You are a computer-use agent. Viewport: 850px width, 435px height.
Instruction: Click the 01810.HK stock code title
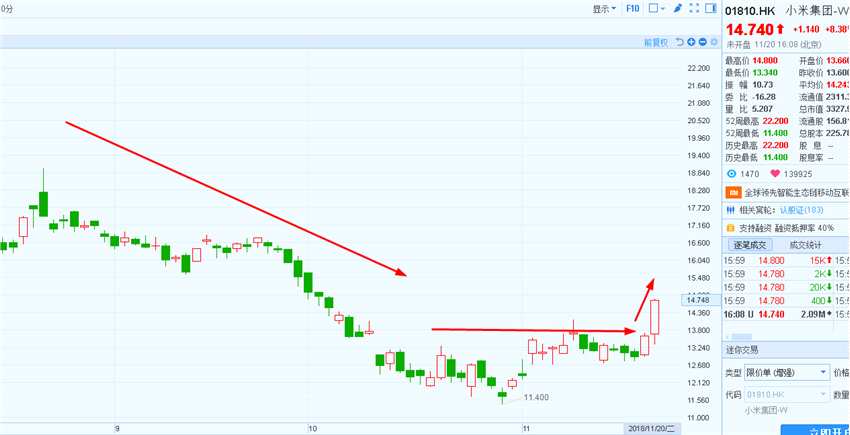pos(750,10)
